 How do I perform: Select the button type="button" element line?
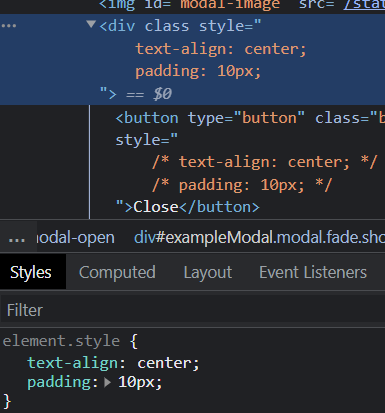coord(250,118)
